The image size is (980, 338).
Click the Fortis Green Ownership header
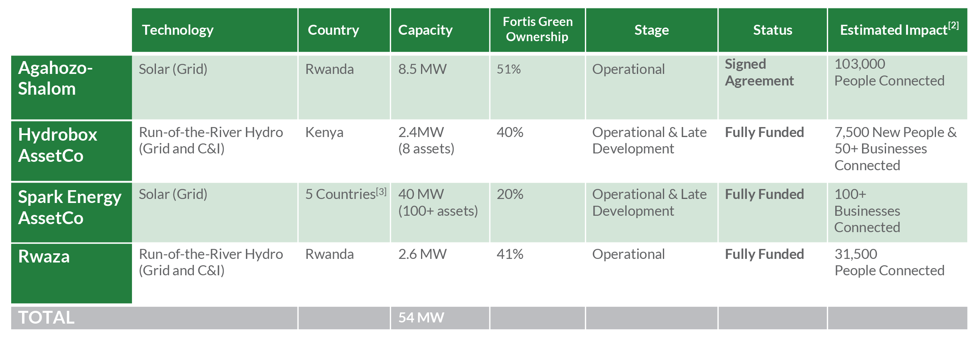point(537,29)
